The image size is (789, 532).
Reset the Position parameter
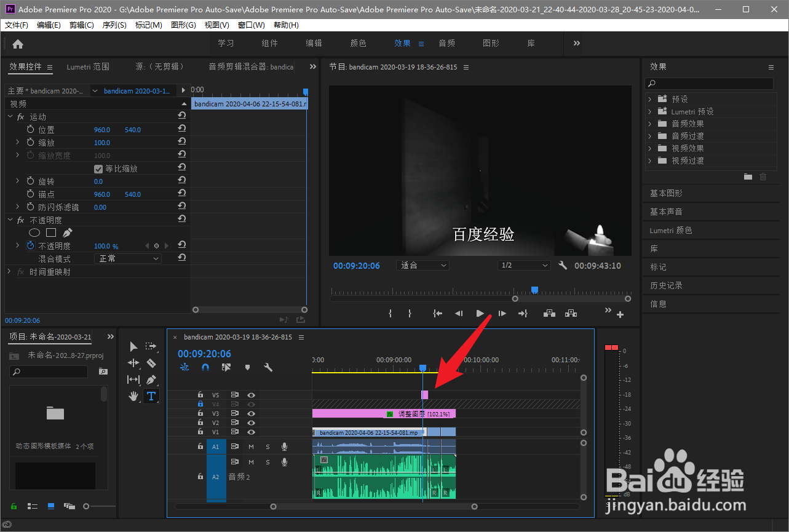point(182,129)
